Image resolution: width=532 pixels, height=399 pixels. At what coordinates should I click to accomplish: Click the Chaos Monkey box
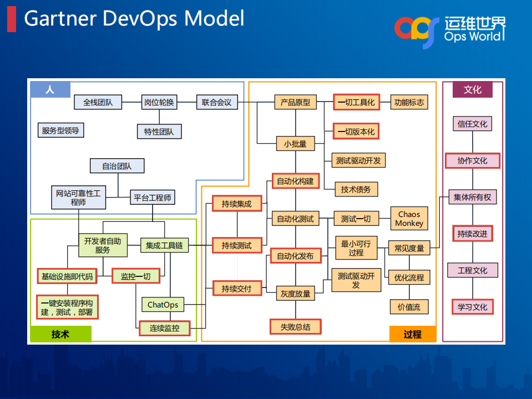point(409,219)
